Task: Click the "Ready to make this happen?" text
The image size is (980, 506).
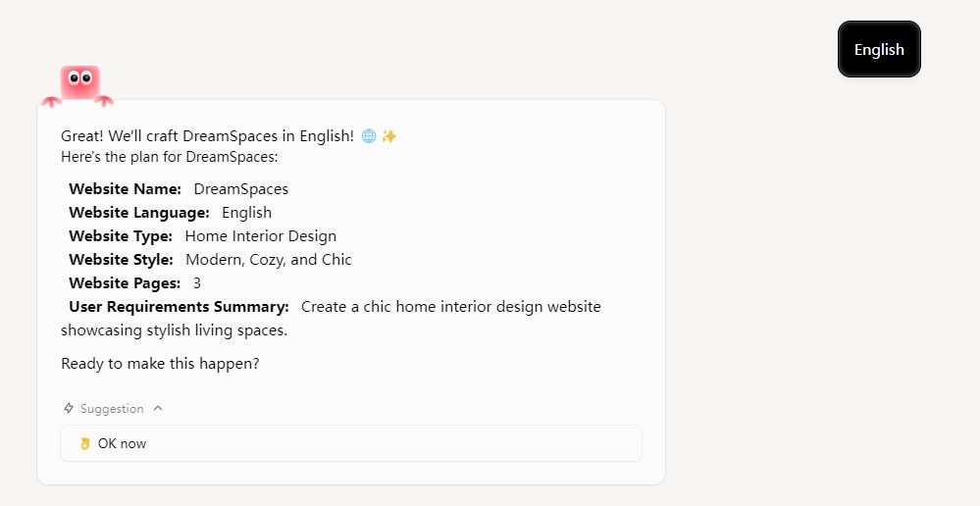Action: [x=160, y=364]
